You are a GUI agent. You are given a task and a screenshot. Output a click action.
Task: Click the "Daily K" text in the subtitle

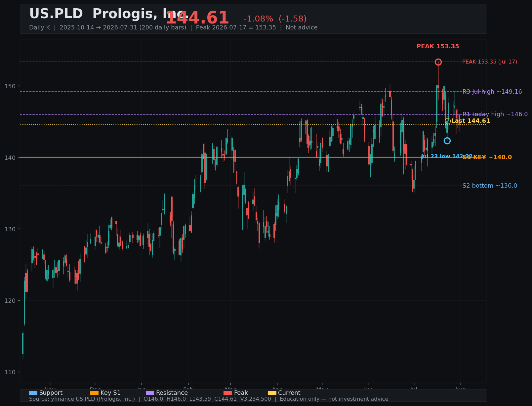coord(39,27)
